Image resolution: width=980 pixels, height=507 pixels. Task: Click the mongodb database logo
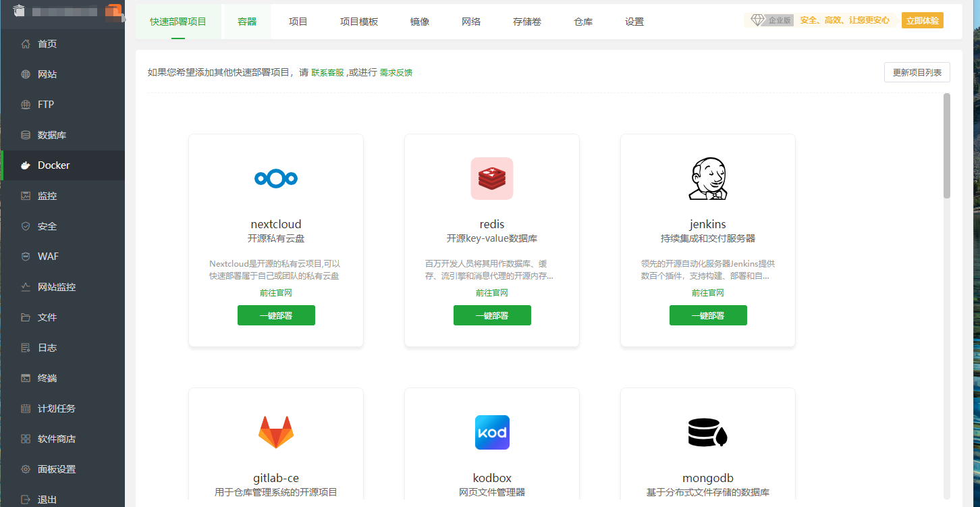[708, 432]
